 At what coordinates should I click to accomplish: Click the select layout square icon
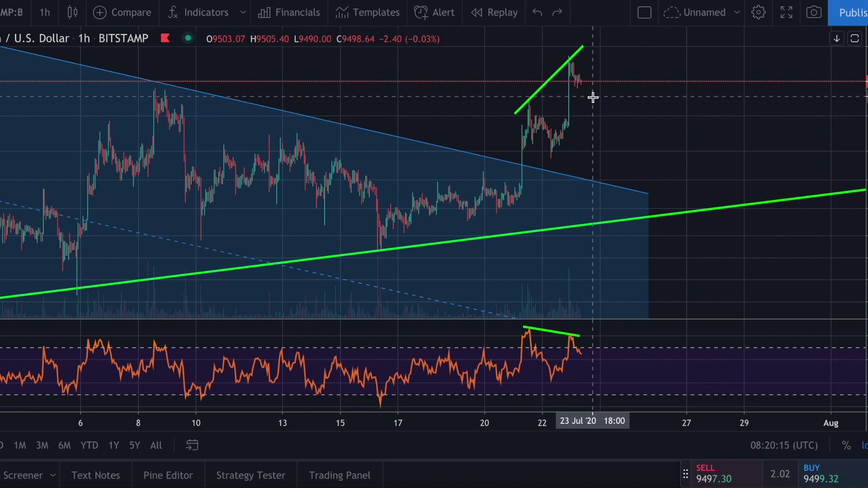click(x=644, y=12)
